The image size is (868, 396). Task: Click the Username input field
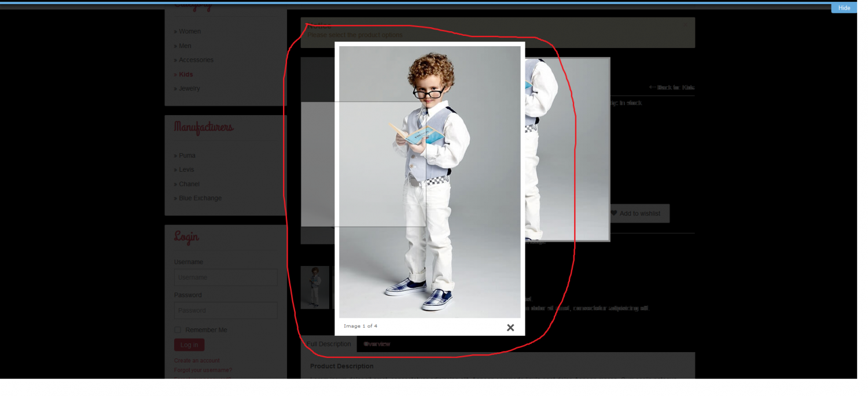[225, 277]
